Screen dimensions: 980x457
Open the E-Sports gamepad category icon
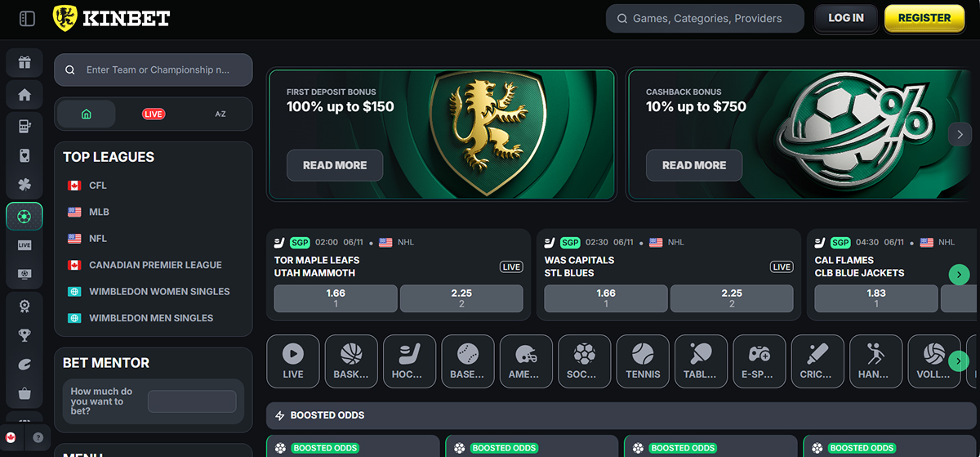(x=759, y=361)
